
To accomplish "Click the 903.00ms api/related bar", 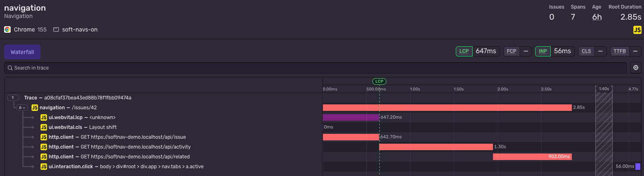I will (532, 157).
